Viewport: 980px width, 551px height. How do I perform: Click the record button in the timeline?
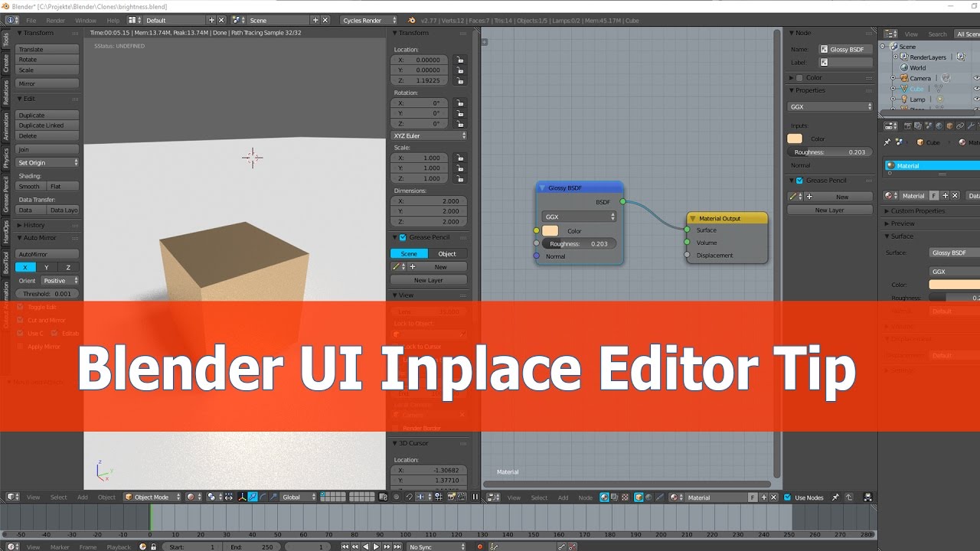coord(480,546)
